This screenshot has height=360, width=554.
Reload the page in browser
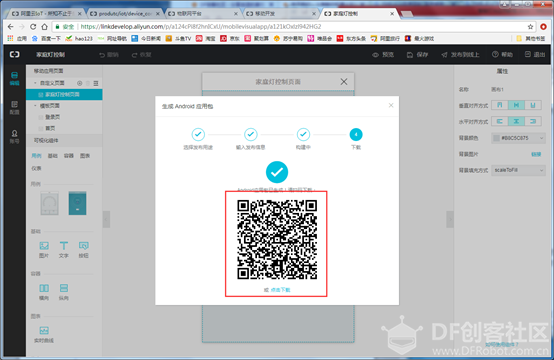point(33,27)
